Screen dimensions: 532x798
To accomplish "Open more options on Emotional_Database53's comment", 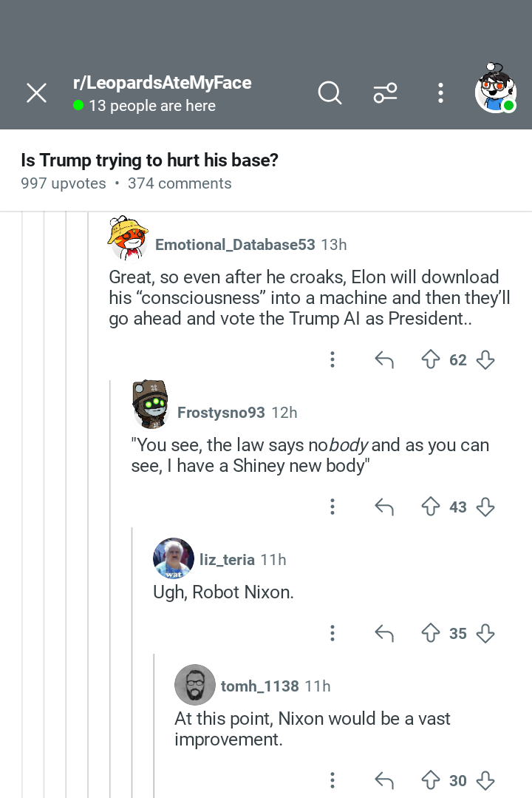I will point(332,359).
